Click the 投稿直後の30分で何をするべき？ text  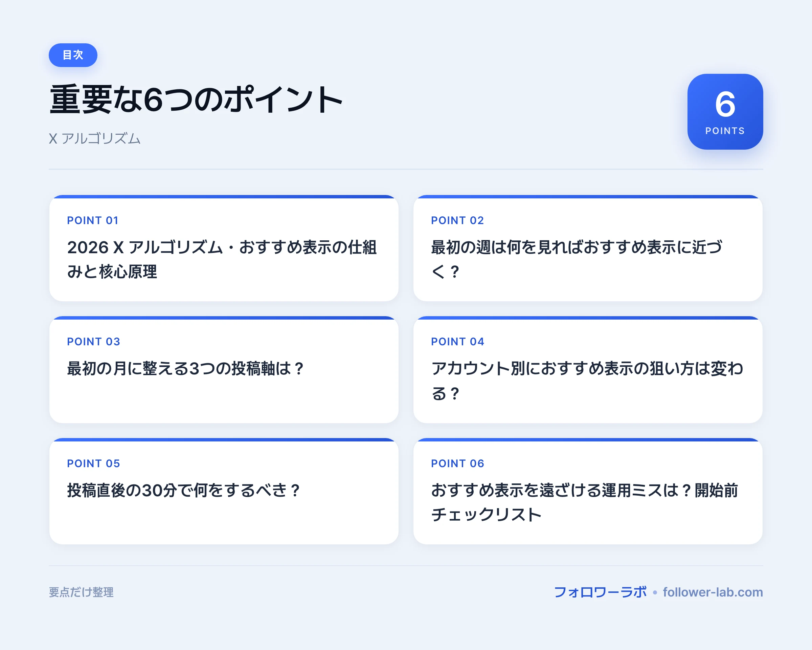pyautogui.click(x=184, y=490)
